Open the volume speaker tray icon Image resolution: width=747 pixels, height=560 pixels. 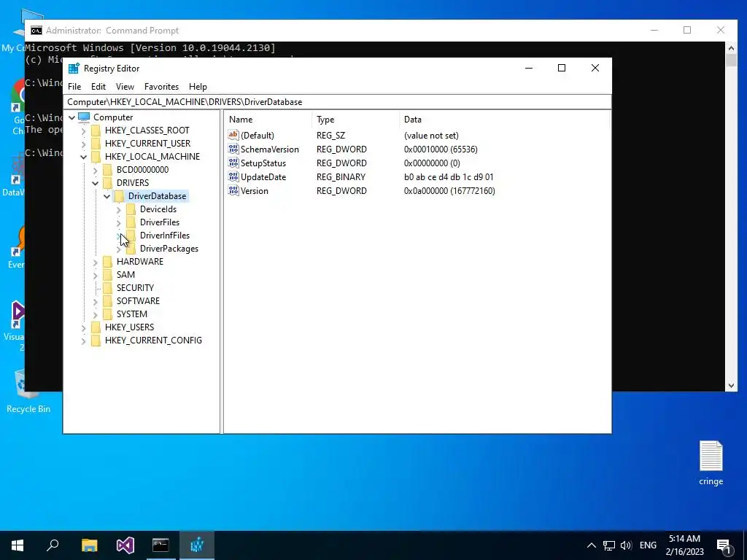(626, 545)
